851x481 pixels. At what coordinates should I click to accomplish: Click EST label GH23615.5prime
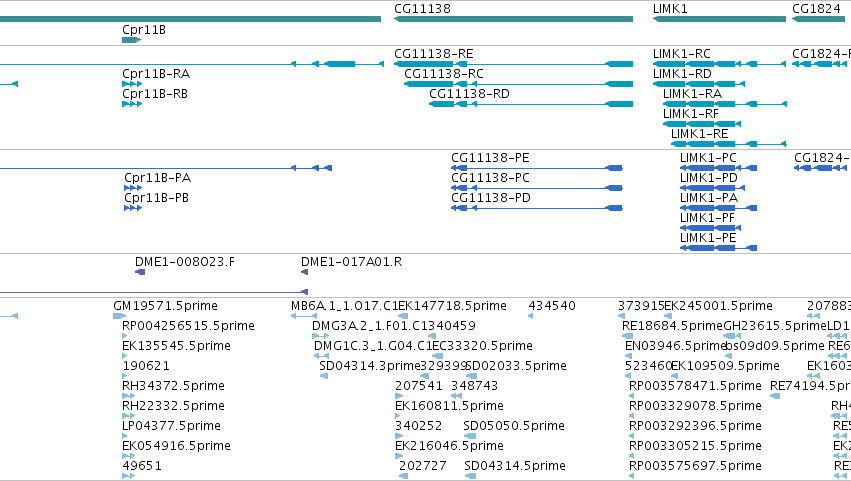click(775, 326)
